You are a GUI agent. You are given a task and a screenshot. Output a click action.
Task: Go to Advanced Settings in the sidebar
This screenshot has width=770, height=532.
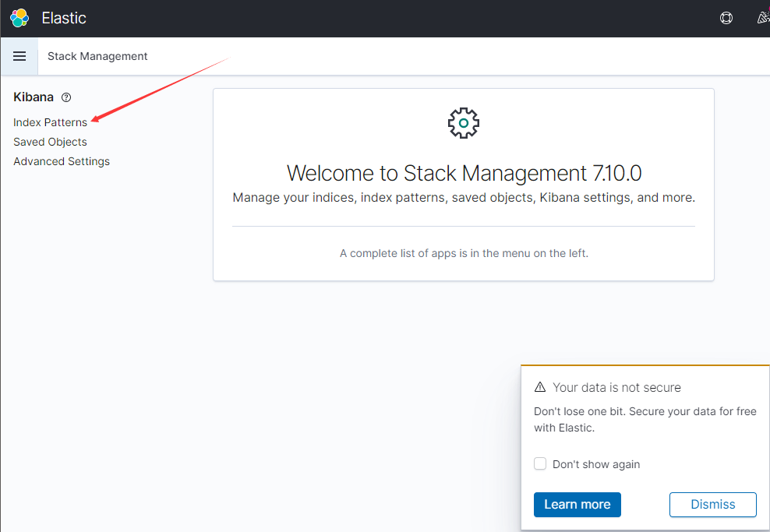click(x=62, y=161)
